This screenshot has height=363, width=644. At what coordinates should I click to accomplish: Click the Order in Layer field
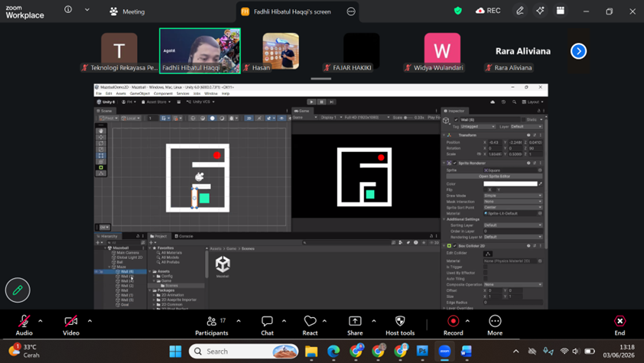click(513, 232)
